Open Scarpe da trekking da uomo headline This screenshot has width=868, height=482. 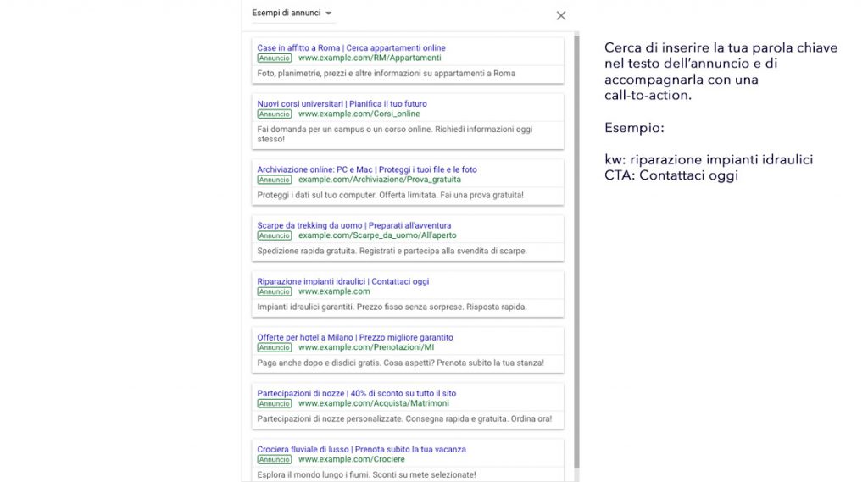tap(353, 226)
